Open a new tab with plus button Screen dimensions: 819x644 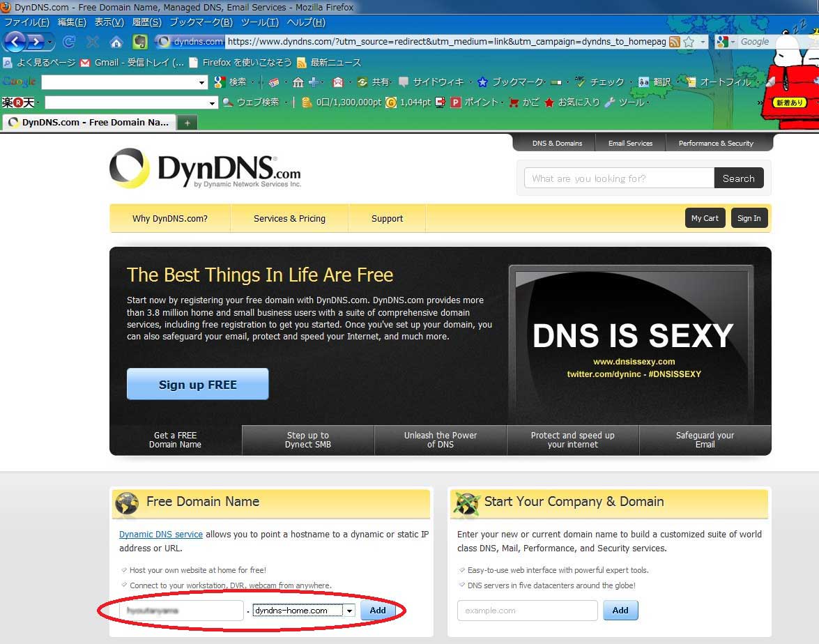pos(187,123)
